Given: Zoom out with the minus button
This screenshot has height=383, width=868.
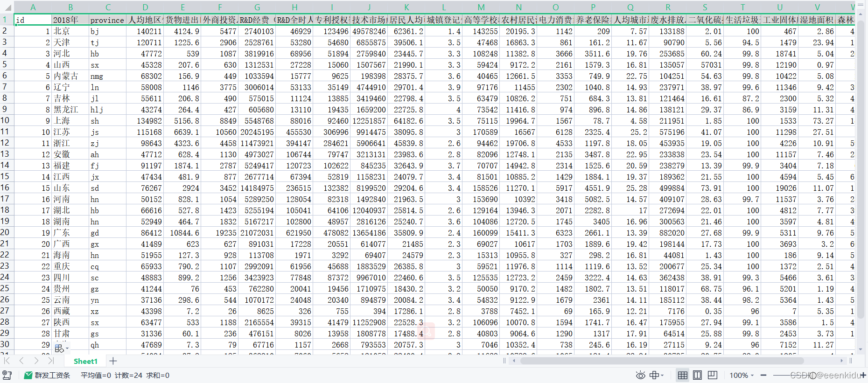Looking at the screenshot, I should (x=763, y=375).
